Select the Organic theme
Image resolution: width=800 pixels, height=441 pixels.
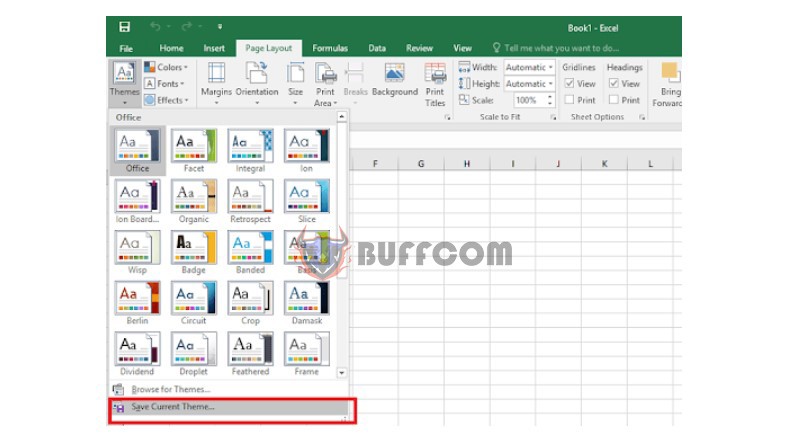point(194,201)
